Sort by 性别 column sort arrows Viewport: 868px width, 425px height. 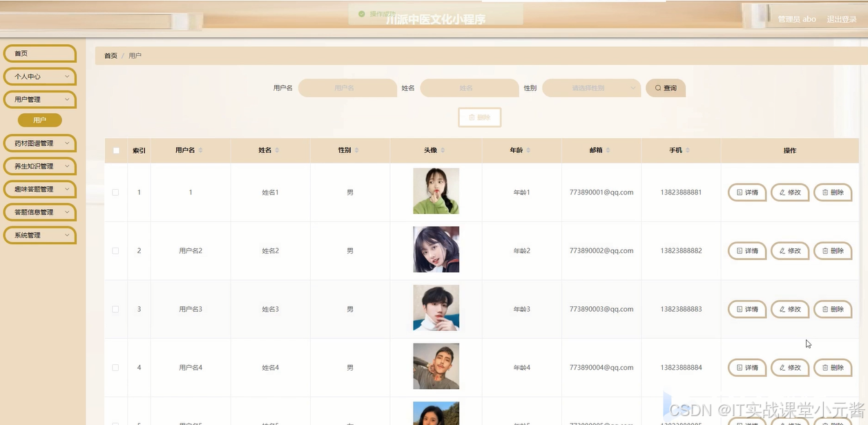point(356,150)
